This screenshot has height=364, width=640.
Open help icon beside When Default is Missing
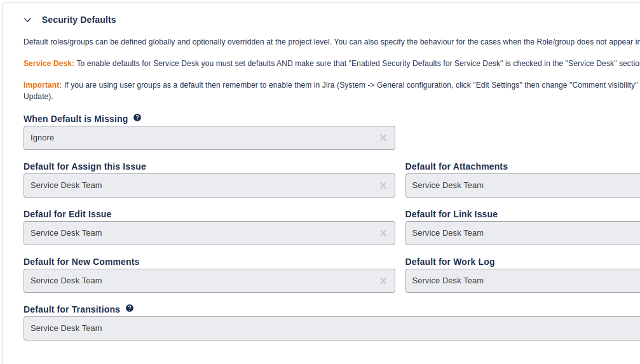pyautogui.click(x=137, y=118)
